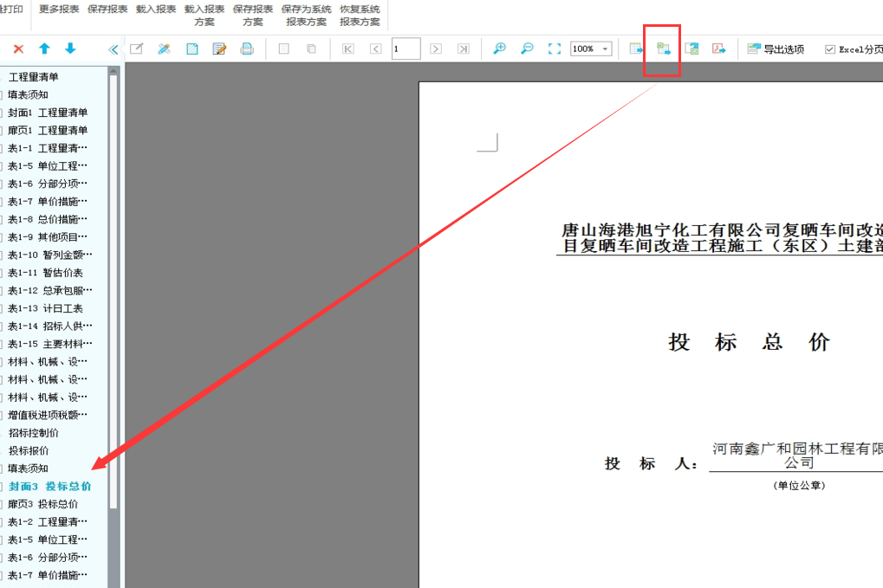Screen dimensions: 883x588
Task: Select 封面3 投标总价 report
Action: (49, 486)
